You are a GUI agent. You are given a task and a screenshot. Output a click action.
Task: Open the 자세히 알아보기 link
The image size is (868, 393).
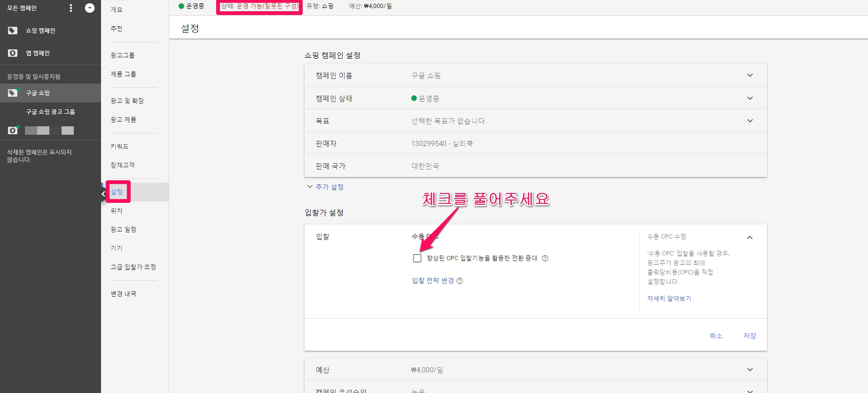669,299
